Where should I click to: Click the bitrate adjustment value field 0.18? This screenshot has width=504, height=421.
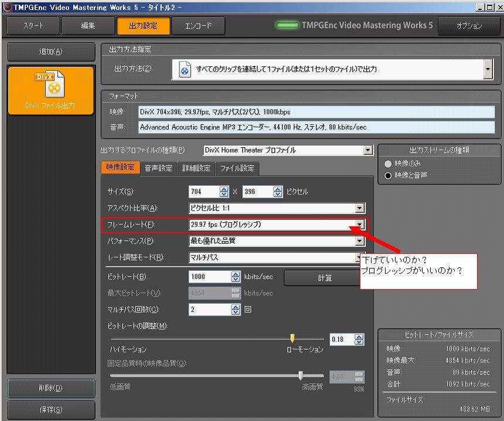342,339
